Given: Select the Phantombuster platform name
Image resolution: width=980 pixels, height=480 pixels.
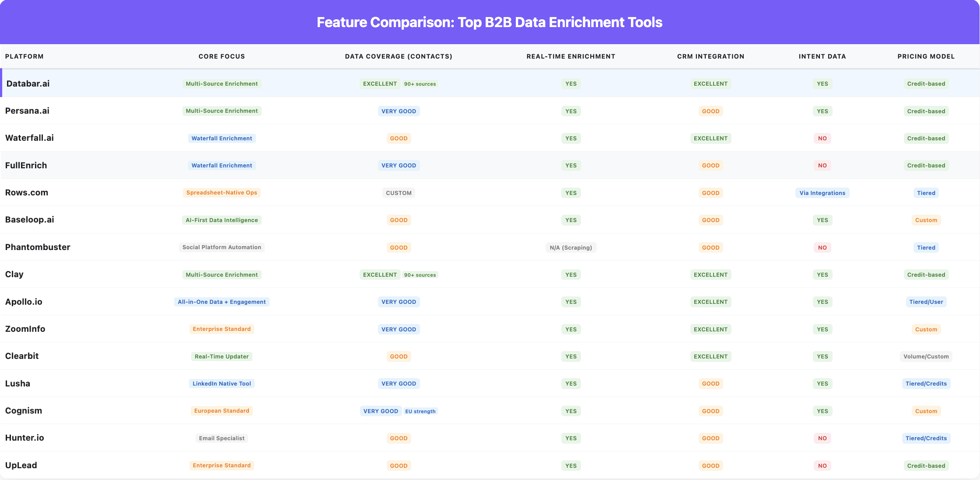Looking at the screenshot, I should (38, 247).
